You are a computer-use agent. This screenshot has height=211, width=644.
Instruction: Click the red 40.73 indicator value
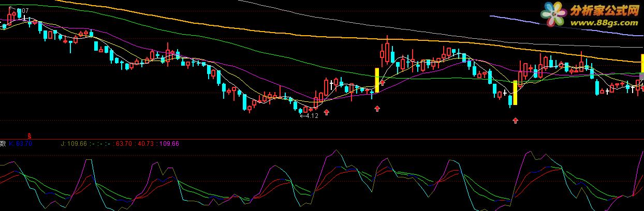click(146, 143)
